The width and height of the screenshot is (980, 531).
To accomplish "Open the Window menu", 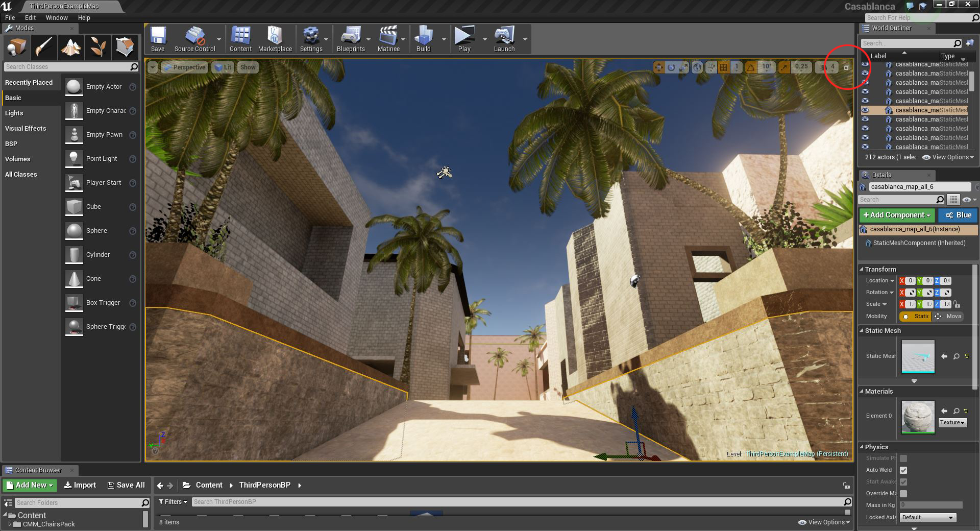I will coord(56,17).
